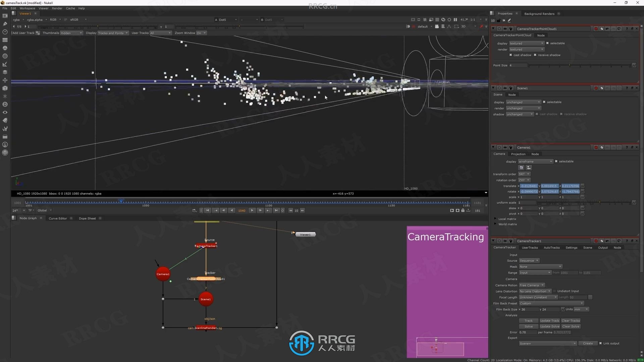
Task: Toggle receive shadow for Scene1
Action: (x=562, y=114)
